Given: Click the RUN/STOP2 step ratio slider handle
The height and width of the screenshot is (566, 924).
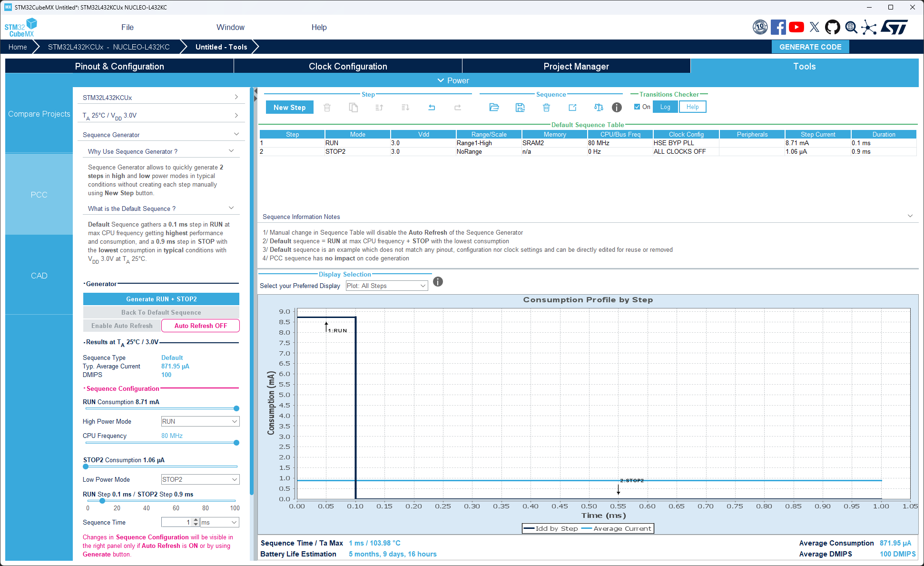Looking at the screenshot, I should click(x=102, y=501).
